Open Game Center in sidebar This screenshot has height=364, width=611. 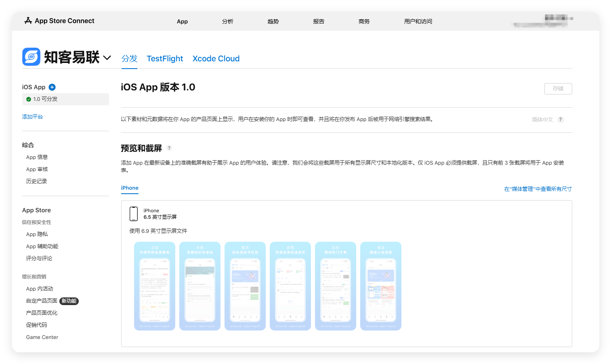pos(42,337)
